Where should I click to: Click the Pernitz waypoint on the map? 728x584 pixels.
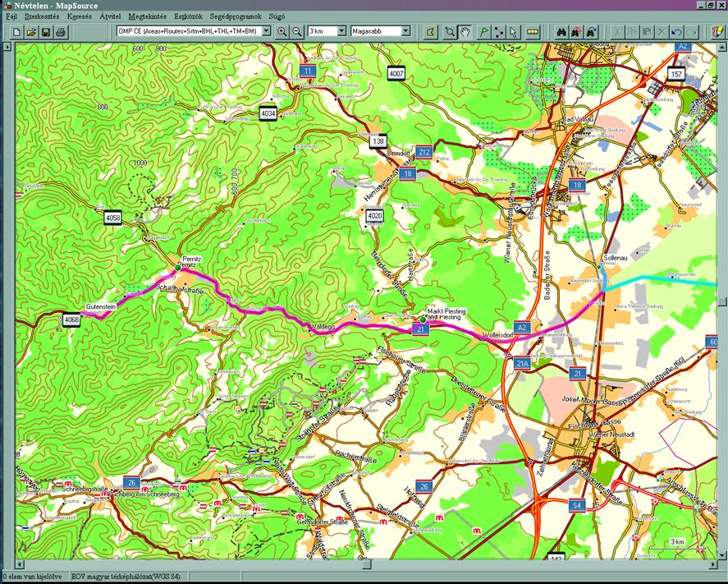click(x=177, y=268)
